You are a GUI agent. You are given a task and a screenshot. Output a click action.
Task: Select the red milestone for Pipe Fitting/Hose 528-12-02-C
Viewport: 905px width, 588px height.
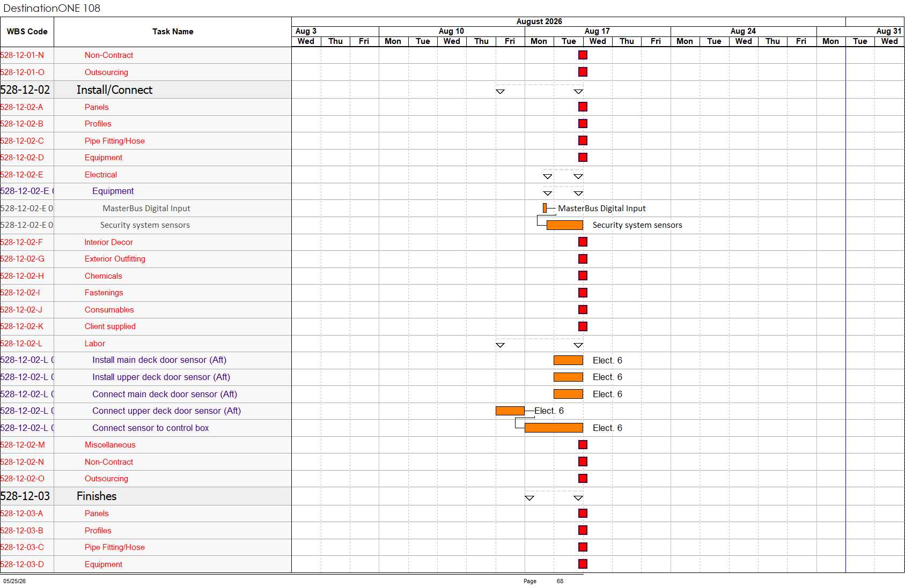(583, 140)
